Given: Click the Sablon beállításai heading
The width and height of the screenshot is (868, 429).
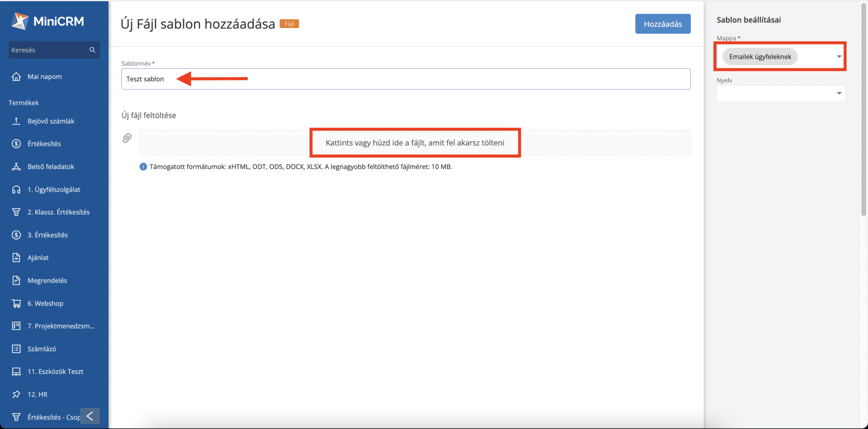Looking at the screenshot, I should click(x=749, y=20).
